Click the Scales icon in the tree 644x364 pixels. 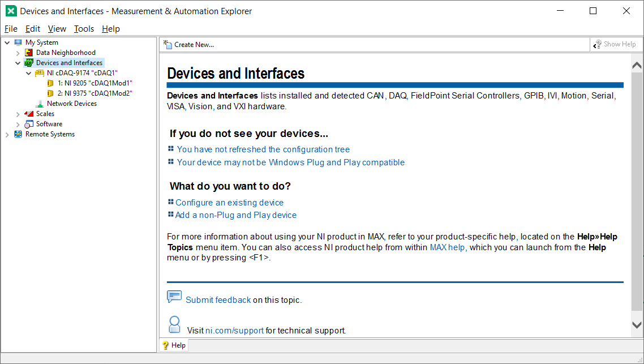click(x=28, y=113)
